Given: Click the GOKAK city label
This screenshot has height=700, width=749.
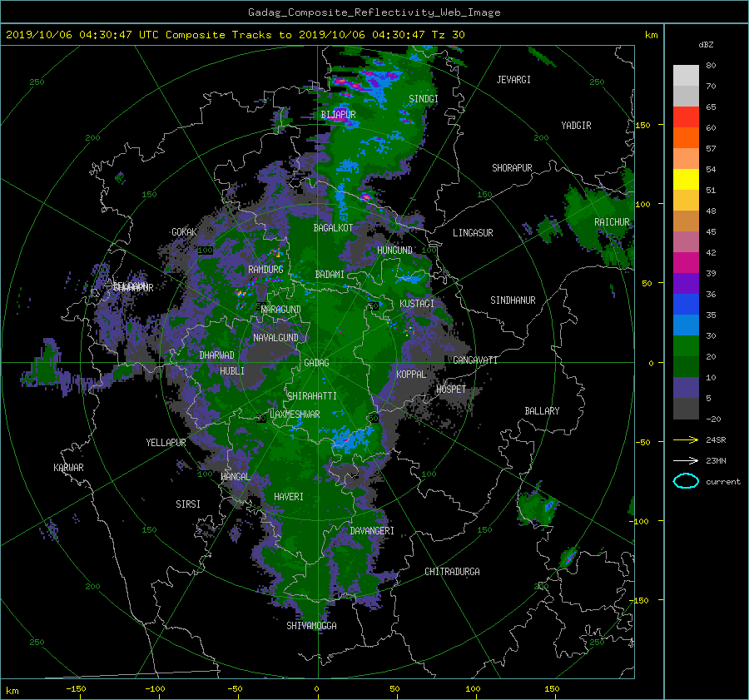Looking at the screenshot, I should (184, 232).
